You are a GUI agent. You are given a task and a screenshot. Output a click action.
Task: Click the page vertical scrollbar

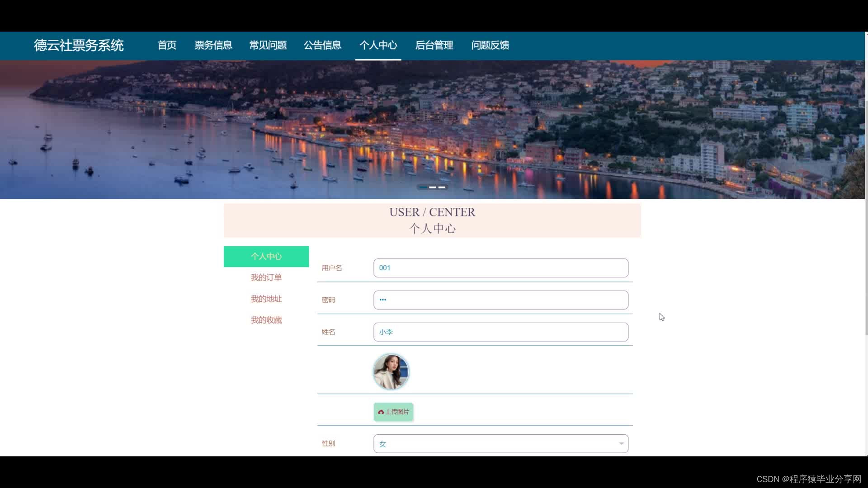tap(866, 217)
